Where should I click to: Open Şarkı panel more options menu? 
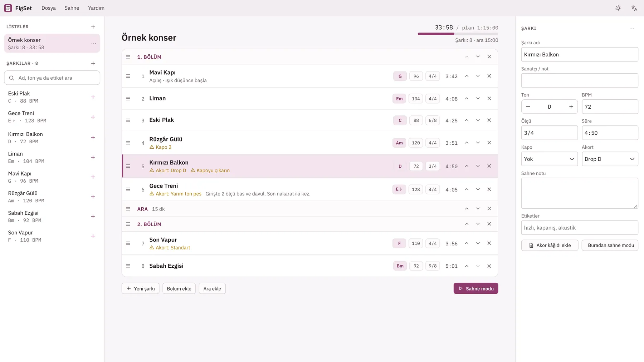632,28
